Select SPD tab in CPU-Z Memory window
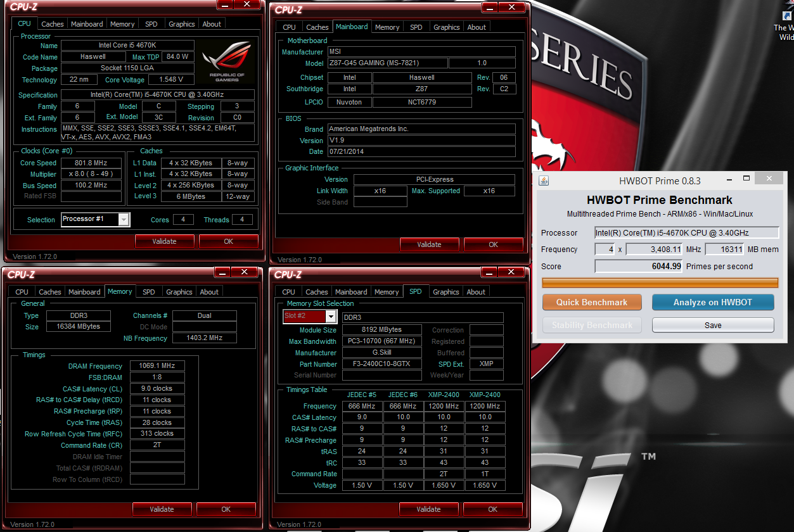Image resolution: width=794 pixels, height=532 pixels. (148, 292)
